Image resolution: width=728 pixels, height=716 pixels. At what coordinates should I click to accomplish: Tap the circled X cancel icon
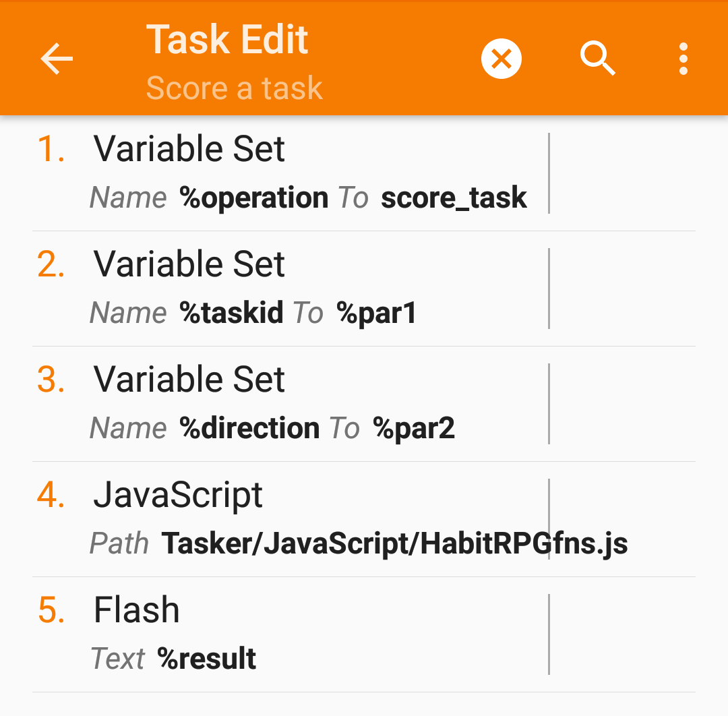501,59
